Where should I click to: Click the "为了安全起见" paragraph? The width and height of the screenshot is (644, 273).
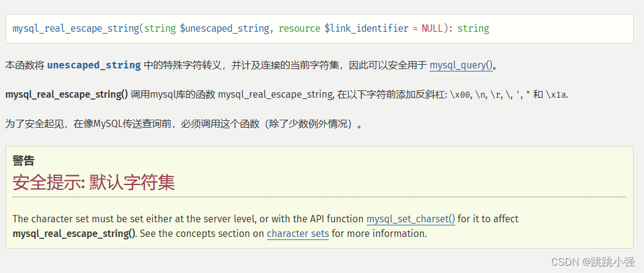(x=183, y=124)
